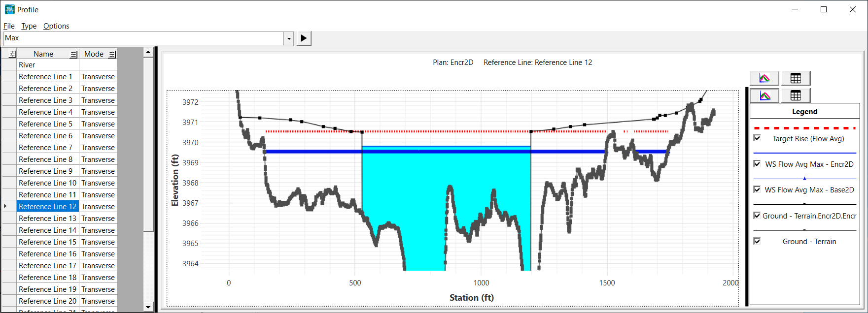Click the upper table view grid icon

tap(796, 78)
